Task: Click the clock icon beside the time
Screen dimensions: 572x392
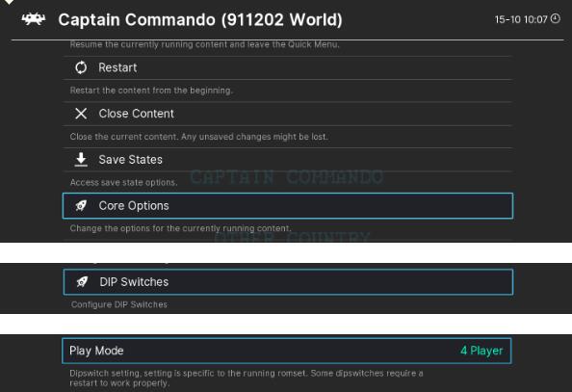Action: point(556,18)
